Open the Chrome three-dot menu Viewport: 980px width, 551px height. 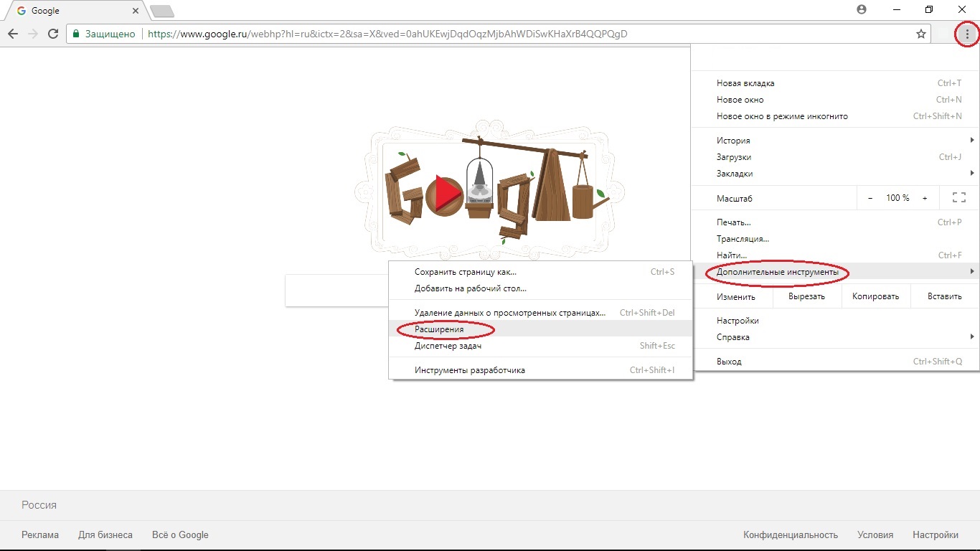967,34
